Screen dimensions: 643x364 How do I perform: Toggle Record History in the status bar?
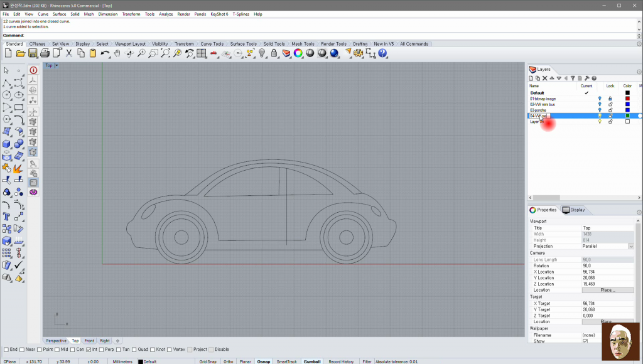[x=341, y=361]
